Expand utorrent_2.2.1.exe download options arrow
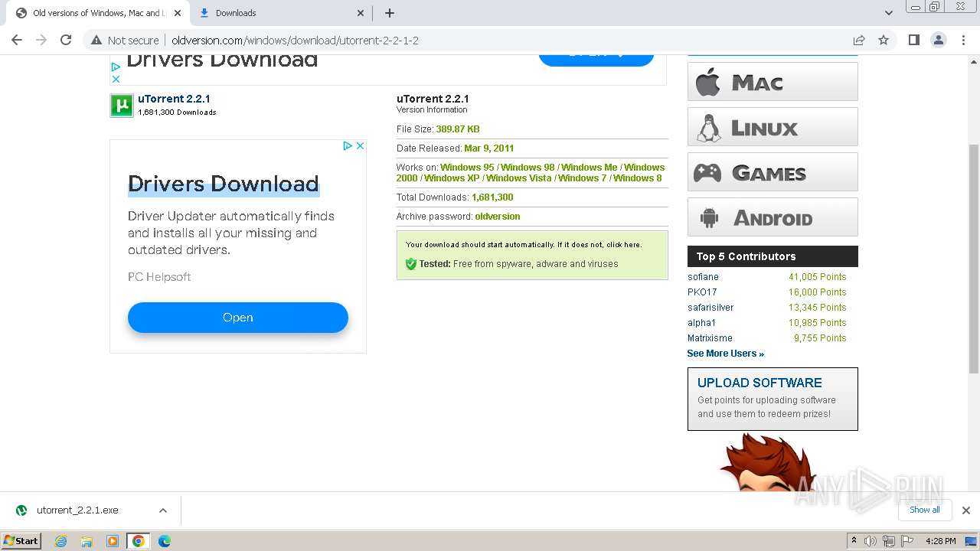 [x=162, y=510]
